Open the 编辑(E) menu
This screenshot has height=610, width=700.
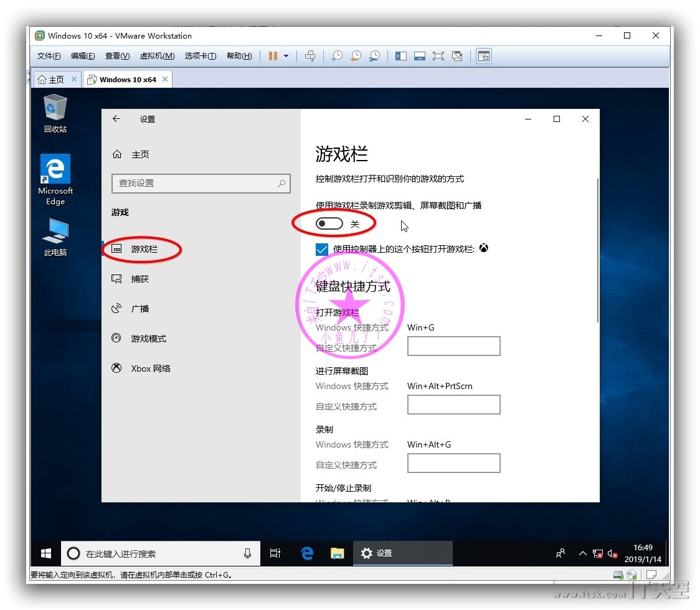click(x=83, y=56)
